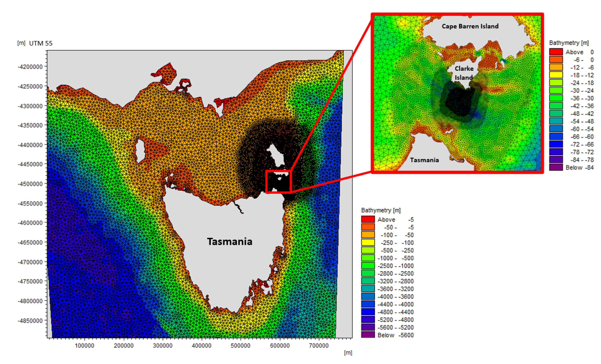Click the blue '-4800 - -4400' legend swatch
601x364 pixels.
point(368,312)
